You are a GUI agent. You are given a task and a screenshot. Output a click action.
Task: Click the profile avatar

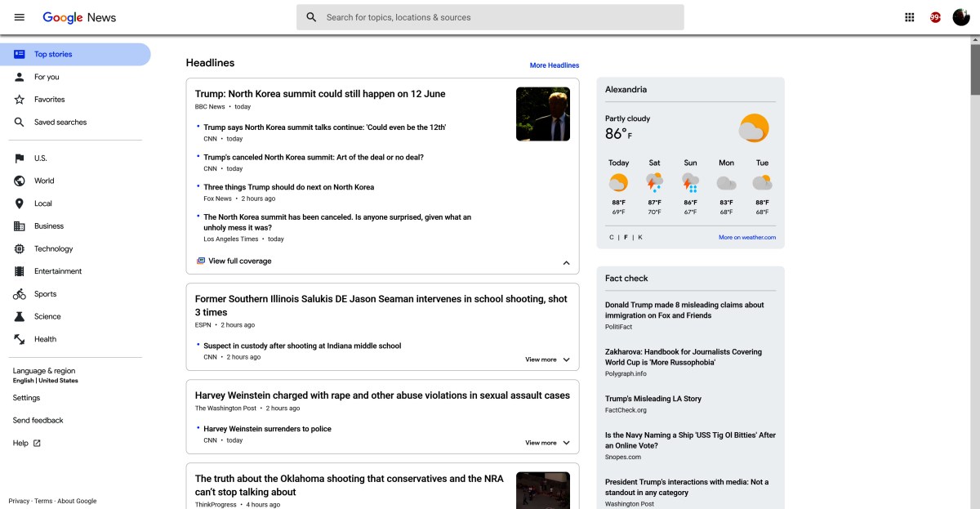pyautogui.click(x=960, y=16)
